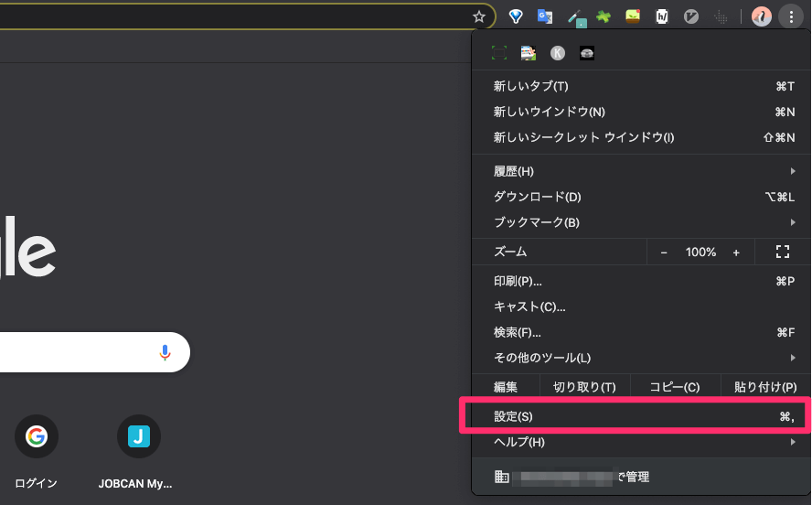Open ダウンロード(D) from the menu
Viewport: 812px width, 505px height.
tap(641, 197)
